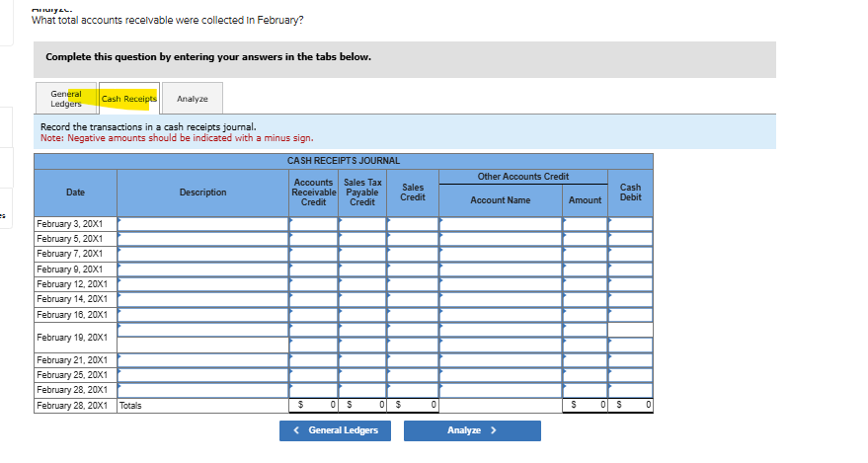The image size is (868, 463).
Task: Click the February 19, 20X1 date cell
Action: pyautogui.click(x=75, y=338)
